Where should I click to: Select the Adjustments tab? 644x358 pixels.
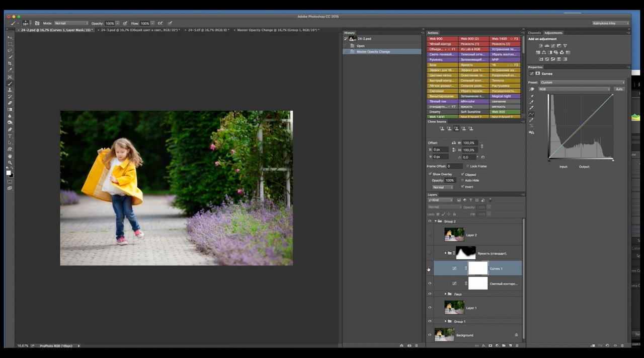tap(553, 33)
